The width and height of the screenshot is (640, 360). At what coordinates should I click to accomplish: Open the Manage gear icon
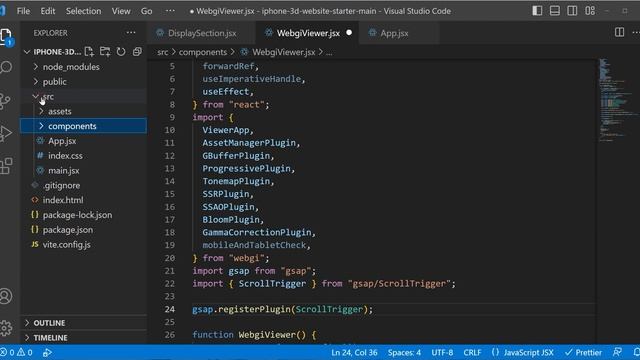pyautogui.click(x=6, y=328)
